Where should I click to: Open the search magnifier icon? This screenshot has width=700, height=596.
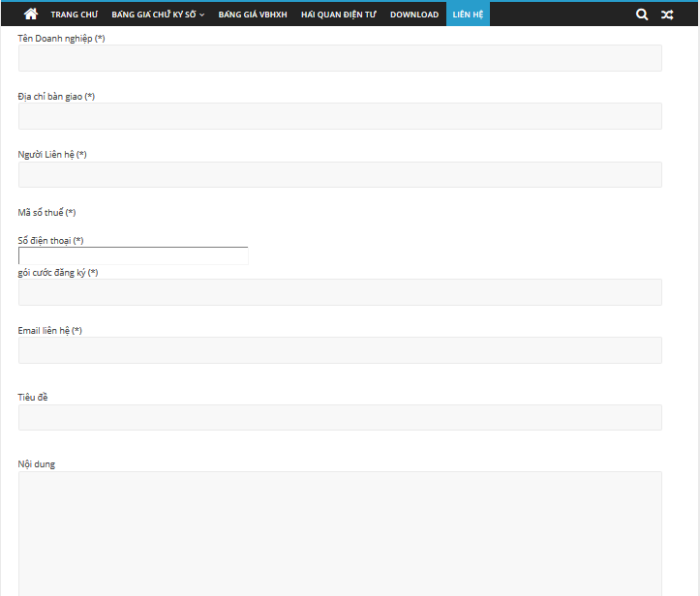pyautogui.click(x=642, y=15)
